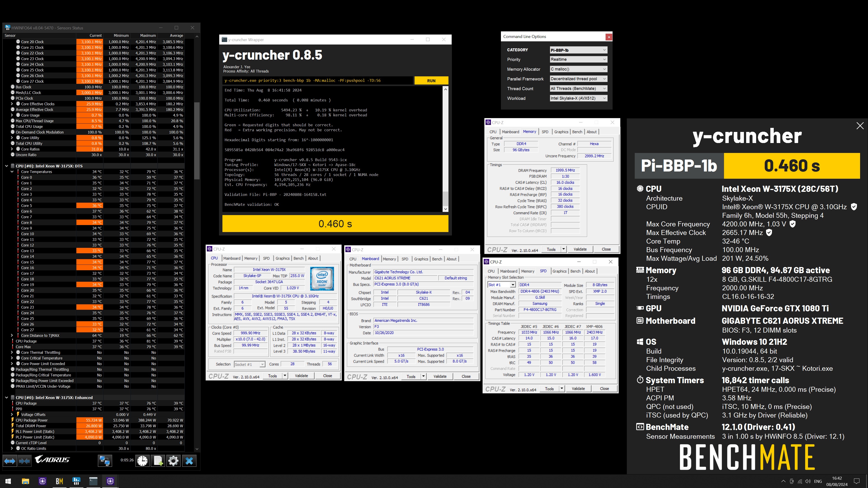Click Close button in CPU-Z SPD window
Image resolution: width=868 pixels, height=488 pixels.
pos(604,389)
